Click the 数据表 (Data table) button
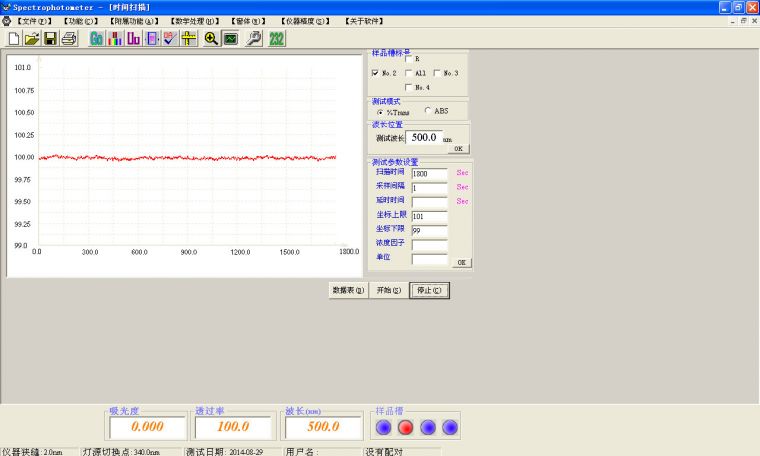Screen dimensions: 760x456 (349, 290)
